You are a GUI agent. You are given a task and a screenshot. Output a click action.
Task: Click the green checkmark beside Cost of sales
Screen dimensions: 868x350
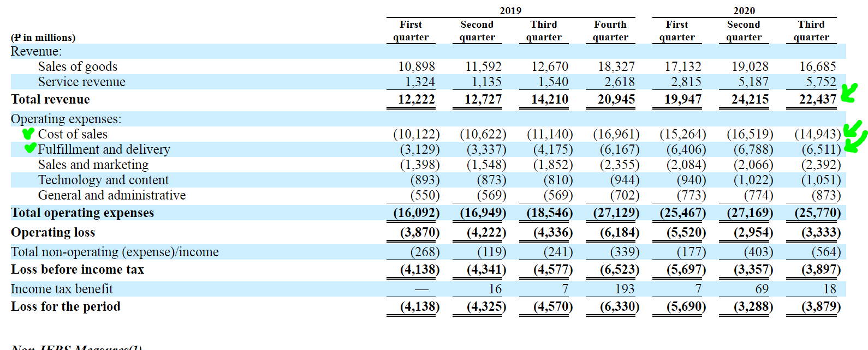click(x=28, y=134)
